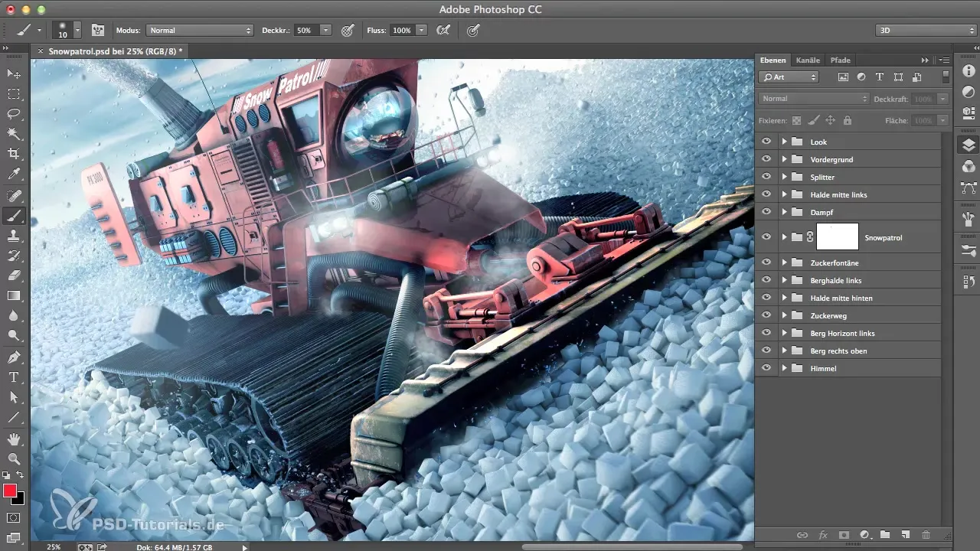The image size is (980, 551).
Task: Select the Type tool
Action: point(14,377)
